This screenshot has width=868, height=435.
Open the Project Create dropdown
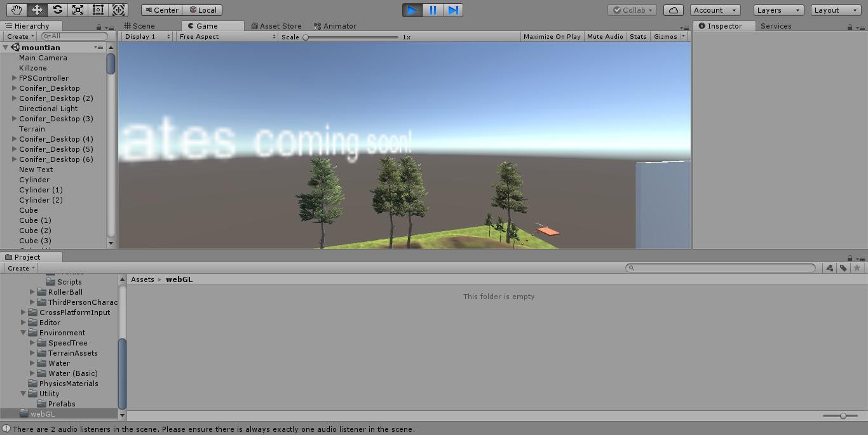click(20, 268)
